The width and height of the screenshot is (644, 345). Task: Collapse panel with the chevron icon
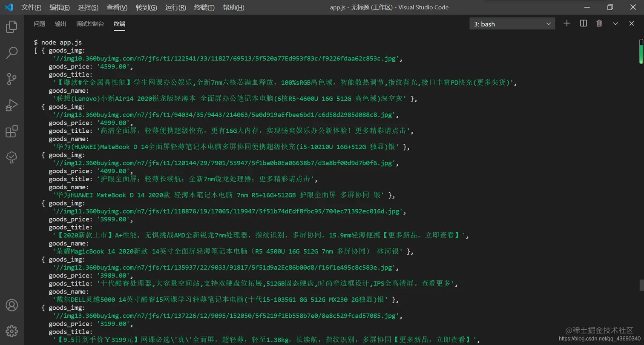(615, 24)
